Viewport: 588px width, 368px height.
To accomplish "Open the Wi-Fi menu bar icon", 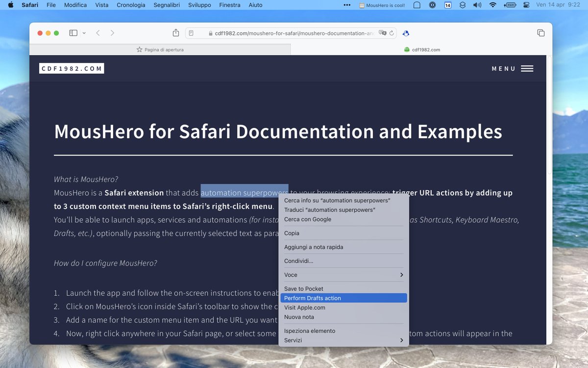I will 492,5.
